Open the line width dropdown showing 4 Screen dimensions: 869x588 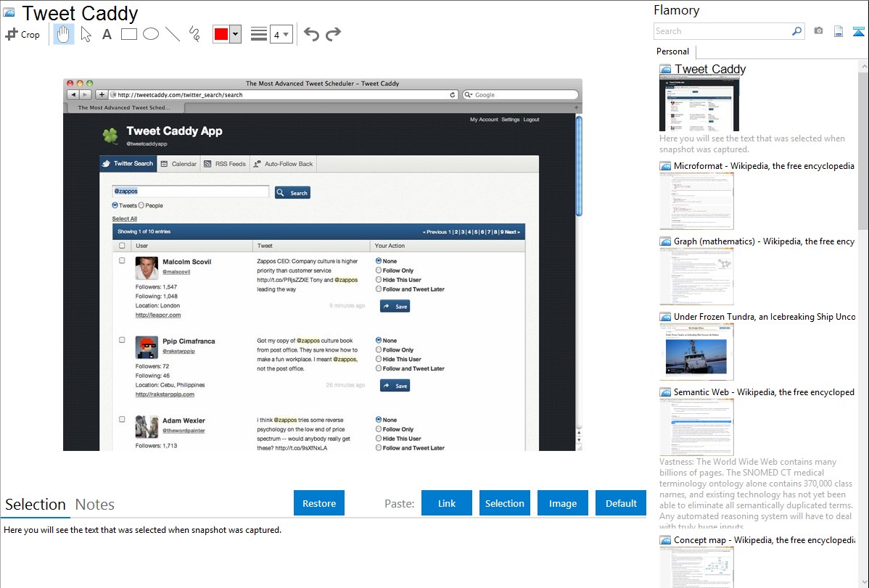[281, 34]
